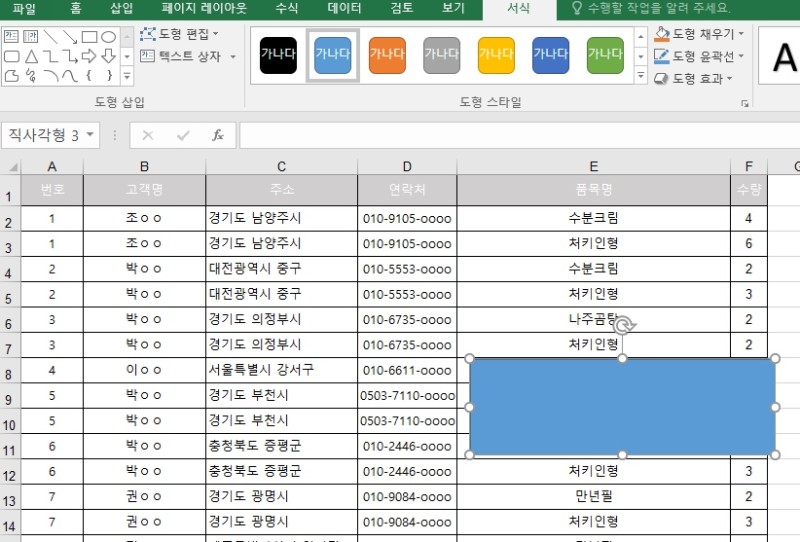Switch to the 홈 tab
The height and width of the screenshot is (542, 800).
(x=76, y=8)
